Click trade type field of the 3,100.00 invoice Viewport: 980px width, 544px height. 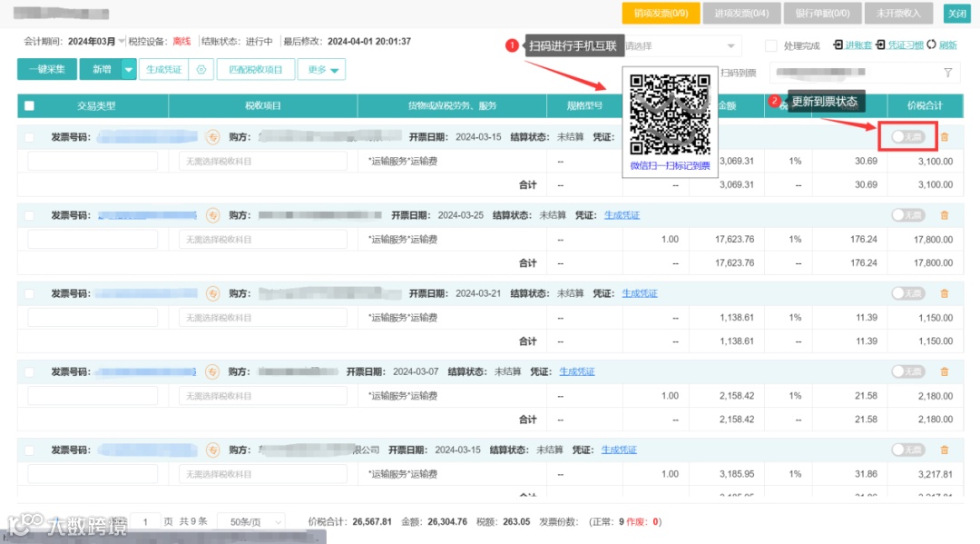pyautogui.click(x=93, y=162)
